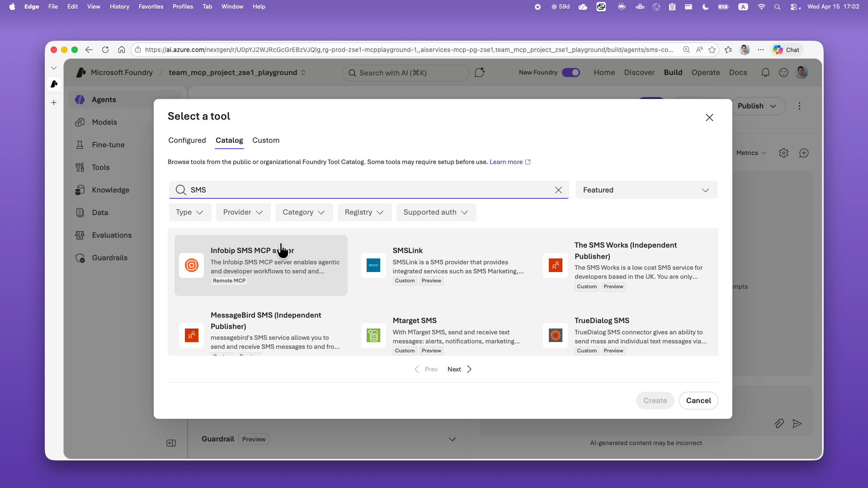Click the Cancel button
The image size is (868, 488).
698,401
